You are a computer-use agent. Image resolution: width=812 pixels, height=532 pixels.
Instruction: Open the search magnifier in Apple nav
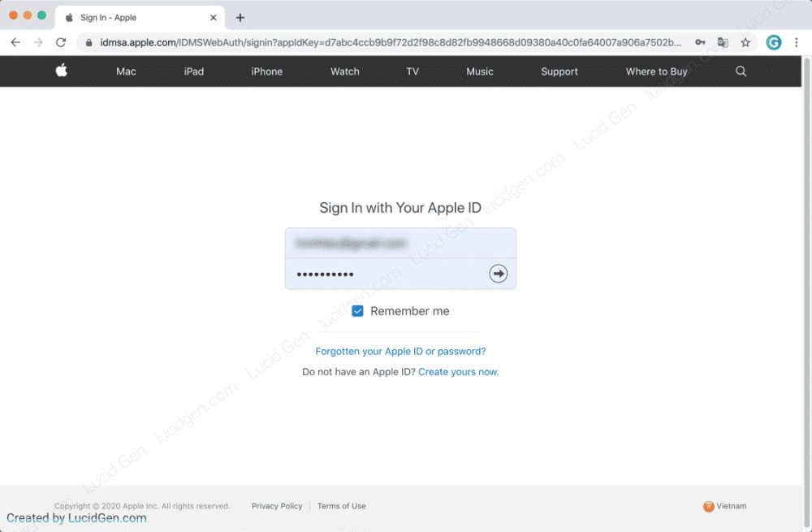pyautogui.click(x=741, y=71)
